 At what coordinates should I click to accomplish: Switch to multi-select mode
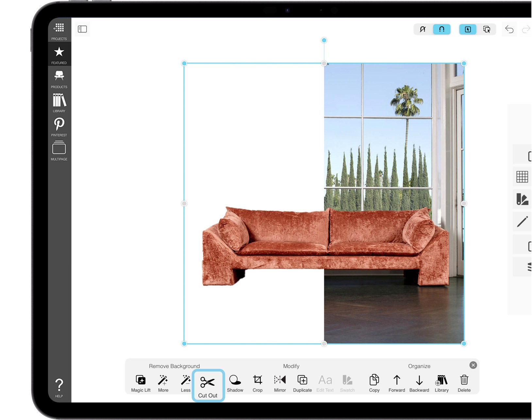point(487,29)
